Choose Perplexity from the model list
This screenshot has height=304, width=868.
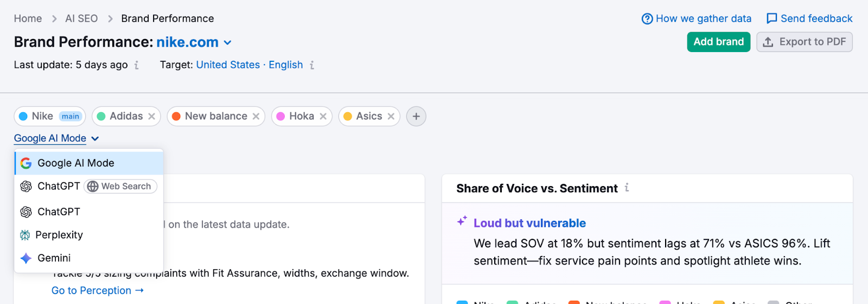coord(59,235)
